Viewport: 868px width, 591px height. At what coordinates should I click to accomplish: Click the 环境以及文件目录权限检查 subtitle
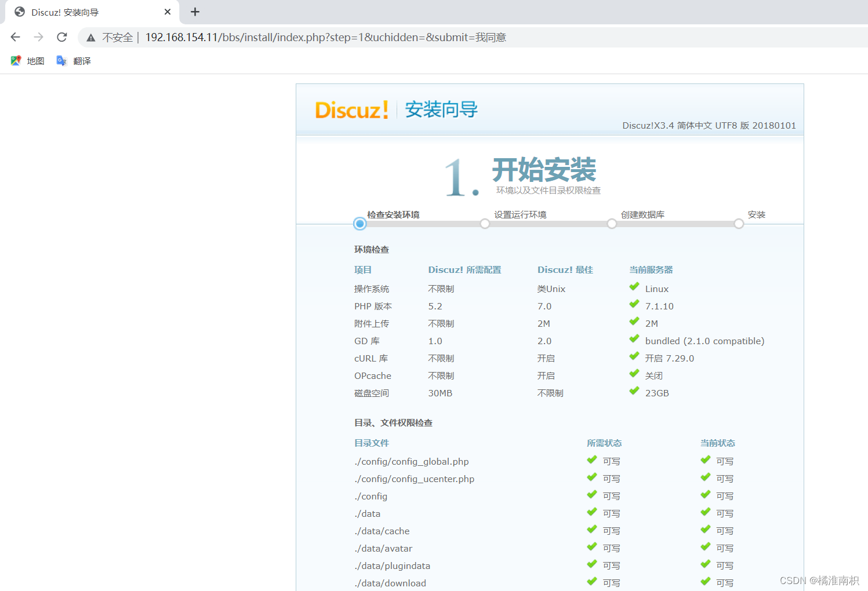(x=549, y=191)
